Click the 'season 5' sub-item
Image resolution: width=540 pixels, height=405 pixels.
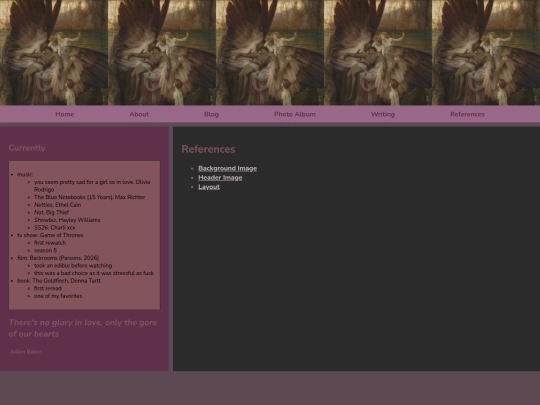pyautogui.click(x=45, y=250)
